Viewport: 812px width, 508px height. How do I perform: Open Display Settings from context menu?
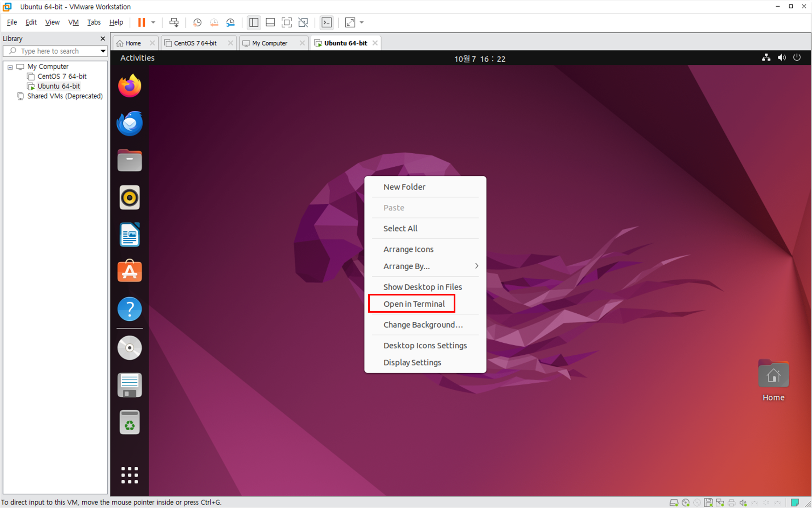pos(425,362)
